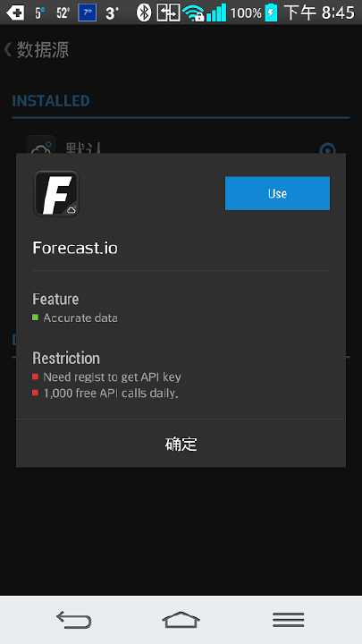Viewport: 362px width, 644px height.
Task: Tap the battery charging status icon
Action: tap(272, 13)
